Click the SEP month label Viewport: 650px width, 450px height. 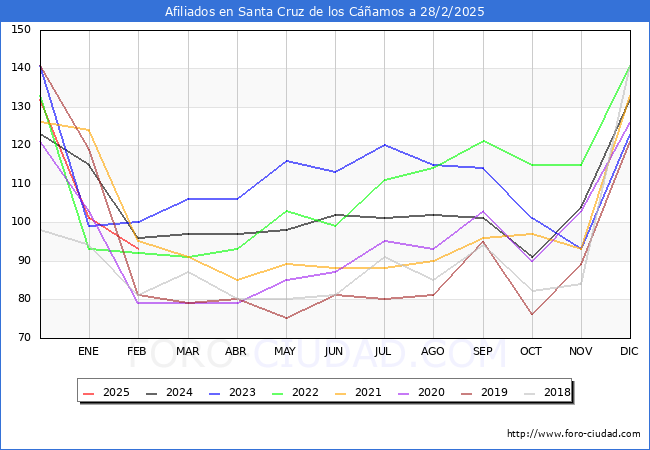pyautogui.click(x=483, y=351)
